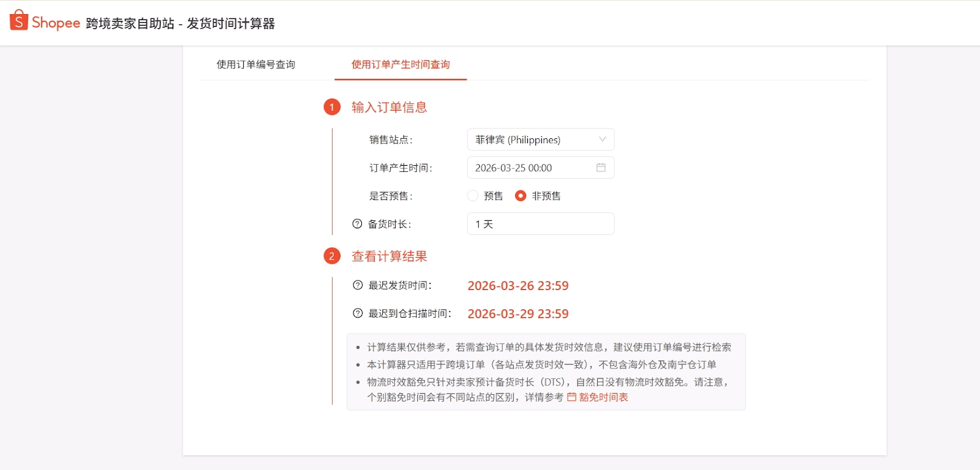Click the note starting 物流时效豁免只针对
This screenshot has height=470, width=980.
(548, 389)
